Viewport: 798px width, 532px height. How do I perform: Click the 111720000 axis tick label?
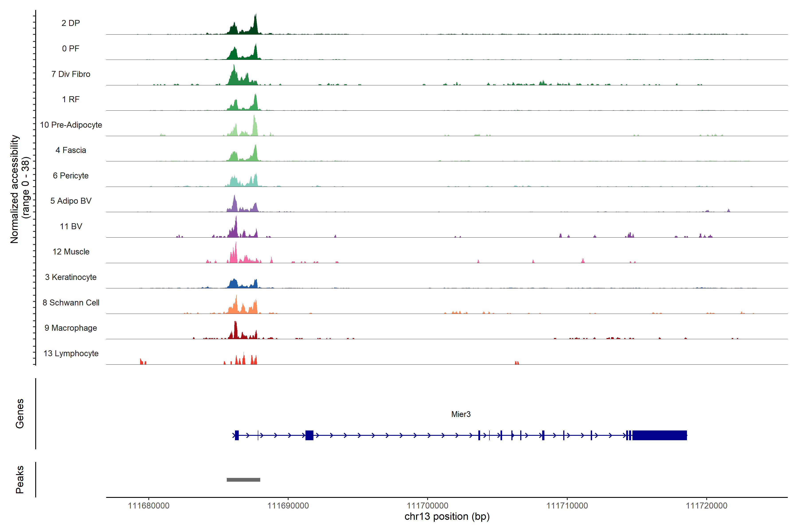coord(706,506)
